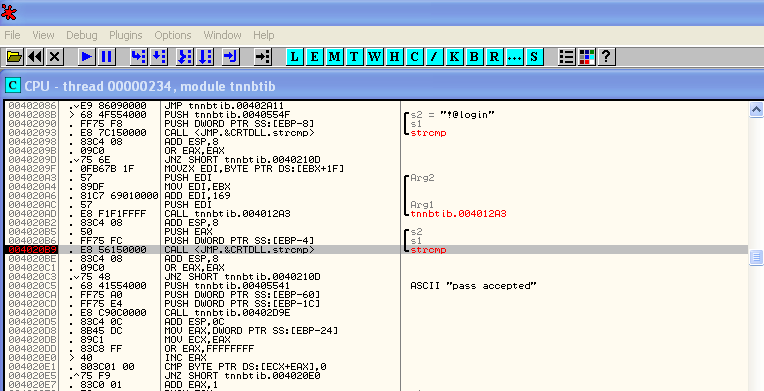Select CALL tnnbtib.004012A3 instruction
Image resolution: width=764 pixels, height=391 pixels.
point(227,214)
